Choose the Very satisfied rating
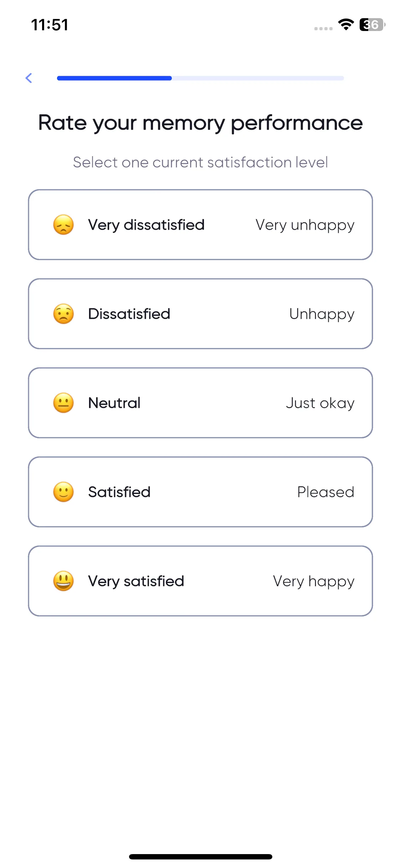The image size is (401, 868). coord(200,581)
